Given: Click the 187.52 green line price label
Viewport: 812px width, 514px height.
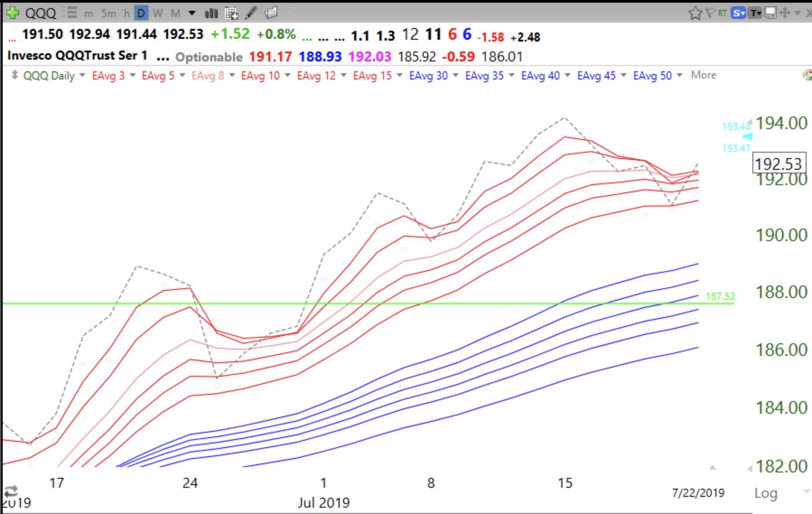Looking at the screenshot, I should pyautogui.click(x=720, y=296).
